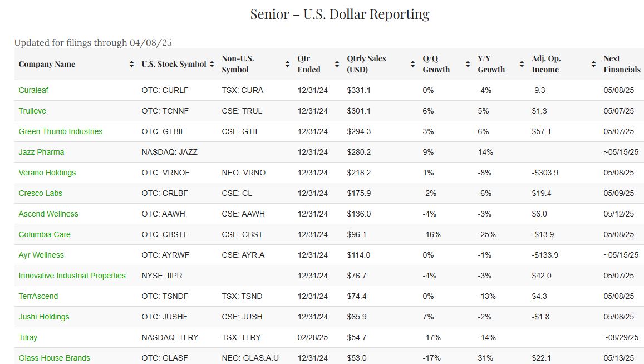
Task: Open Verano Holdings link
Action: point(47,173)
